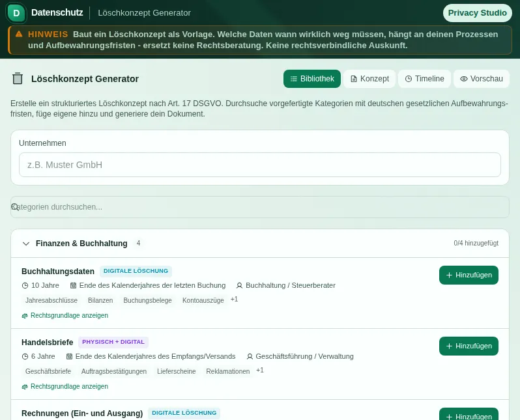The height and width of the screenshot is (420, 520).
Task: Click the Privacy Studio button
Action: pyautogui.click(x=478, y=13)
